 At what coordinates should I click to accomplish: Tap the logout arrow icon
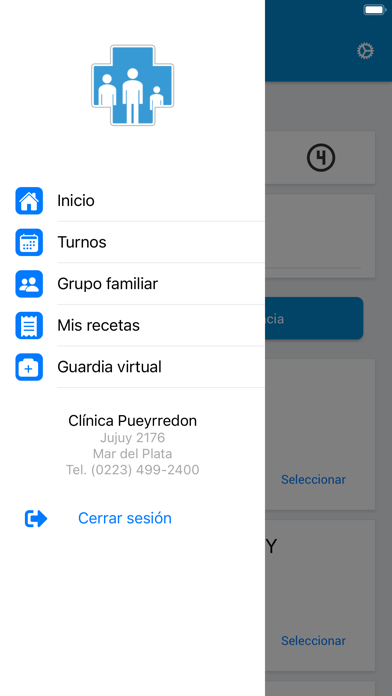(36, 518)
